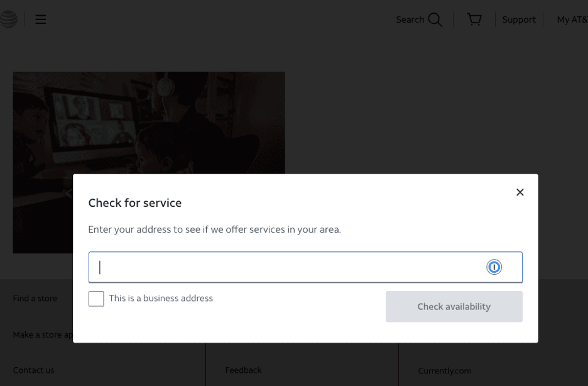
Task: Click the Search label in the header
Action: coord(409,19)
